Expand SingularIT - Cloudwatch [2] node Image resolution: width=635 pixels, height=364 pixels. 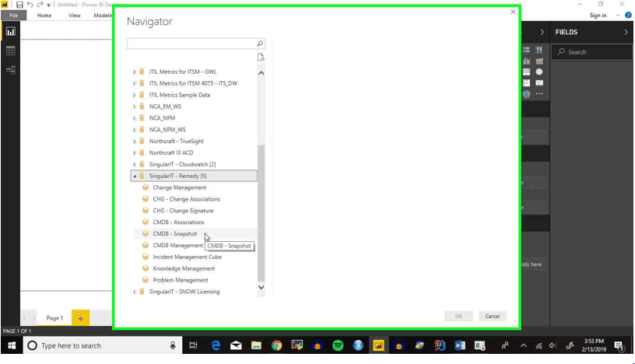click(135, 164)
